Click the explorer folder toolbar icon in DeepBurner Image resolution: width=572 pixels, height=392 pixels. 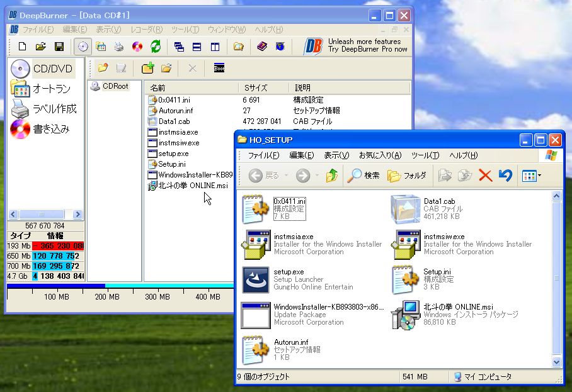coord(239,47)
